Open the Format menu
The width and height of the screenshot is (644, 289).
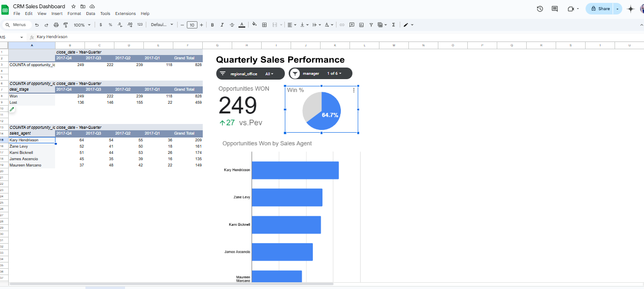(x=74, y=14)
